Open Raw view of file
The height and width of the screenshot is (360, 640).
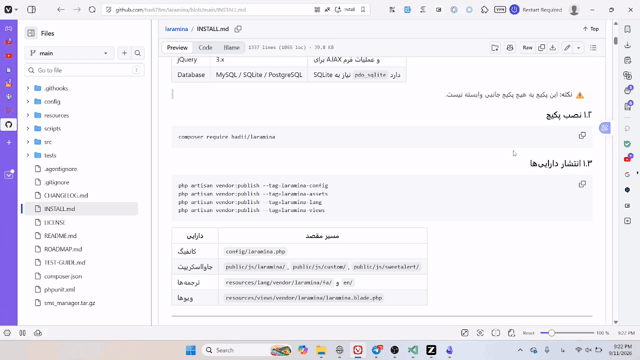pyautogui.click(x=527, y=48)
